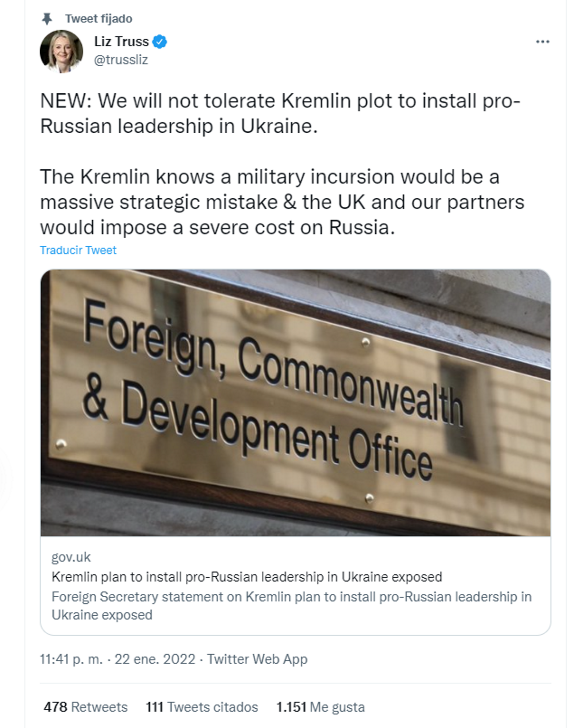Open "Kremlin plan to install" card headline
The width and height of the screenshot is (583, 728).
(x=247, y=577)
